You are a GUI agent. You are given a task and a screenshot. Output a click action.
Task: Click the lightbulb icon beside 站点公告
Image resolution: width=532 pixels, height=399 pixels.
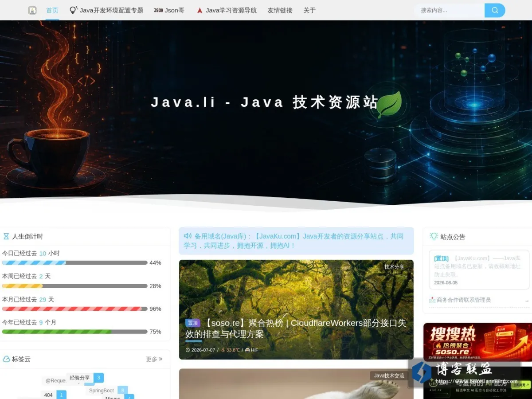point(434,236)
